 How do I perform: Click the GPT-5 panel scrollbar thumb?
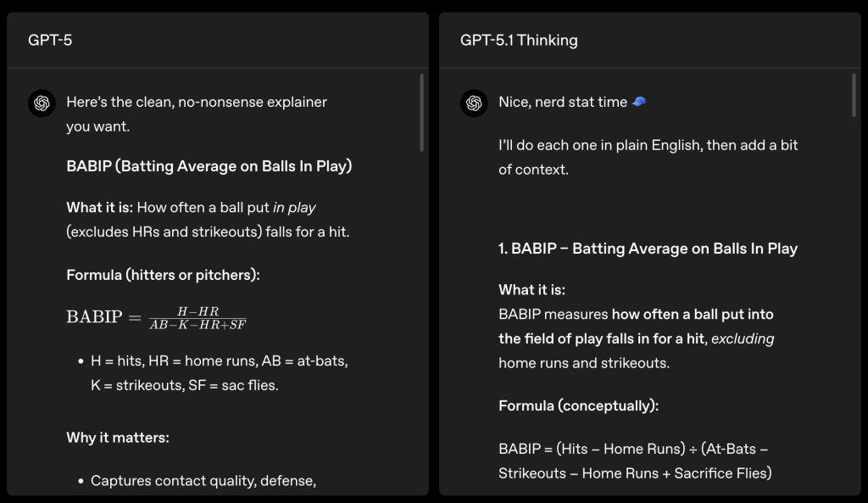[x=421, y=113]
